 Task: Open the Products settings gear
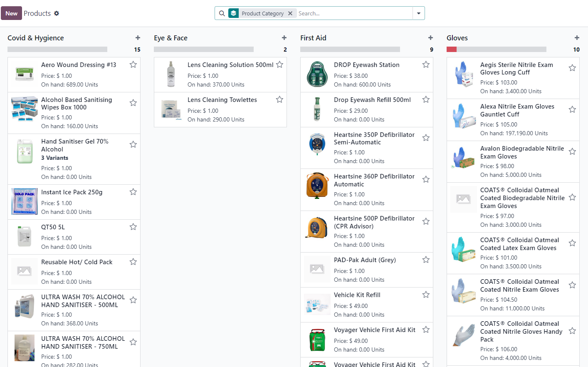(57, 13)
